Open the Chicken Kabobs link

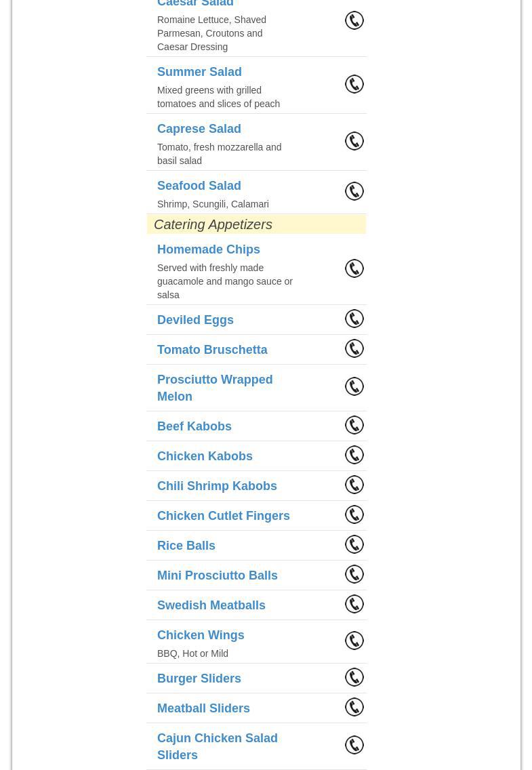point(205,456)
